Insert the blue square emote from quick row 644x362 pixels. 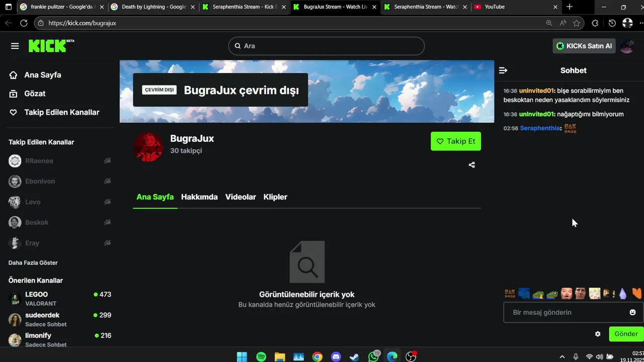pyautogui.click(x=524, y=293)
